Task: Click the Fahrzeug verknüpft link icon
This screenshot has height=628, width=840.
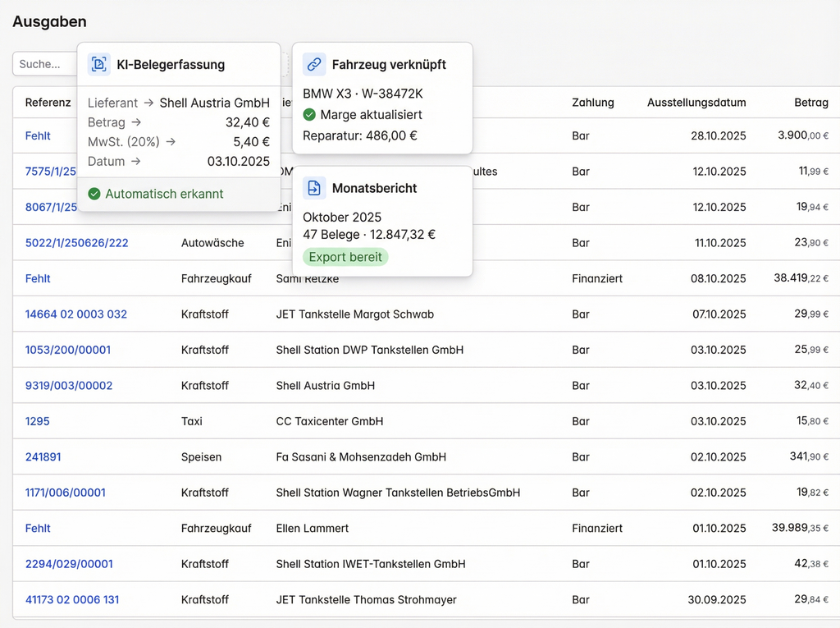Action: pos(314,65)
